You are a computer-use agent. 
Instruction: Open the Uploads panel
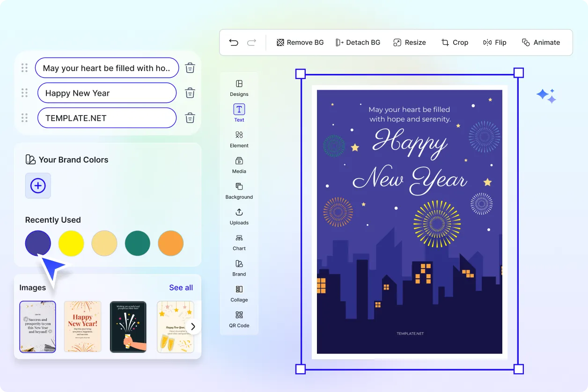[x=239, y=216]
